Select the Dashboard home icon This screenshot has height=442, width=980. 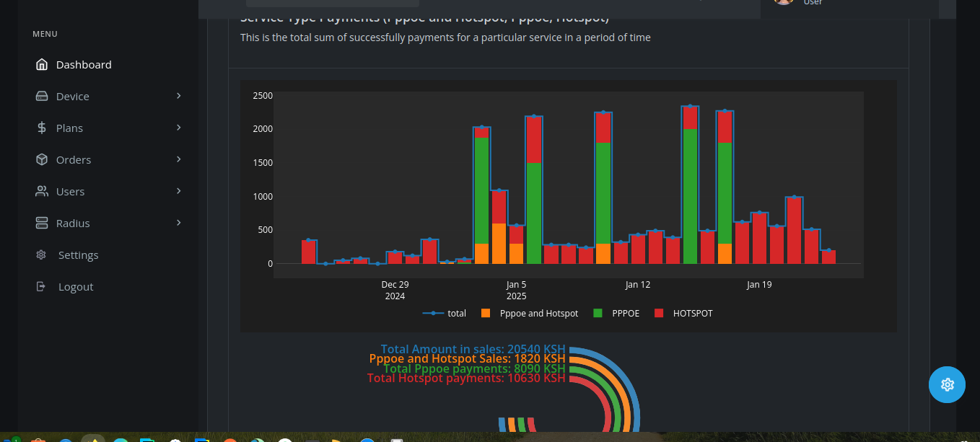coord(43,64)
